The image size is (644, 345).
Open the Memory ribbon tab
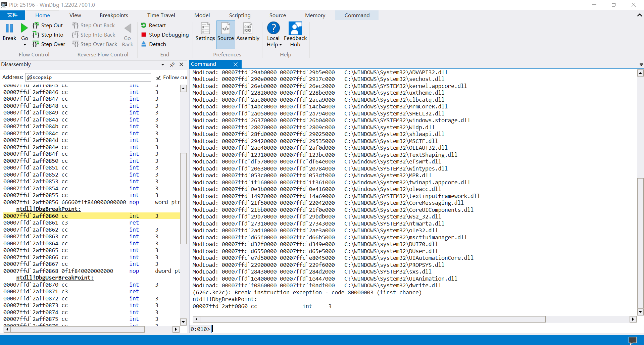[x=315, y=15]
